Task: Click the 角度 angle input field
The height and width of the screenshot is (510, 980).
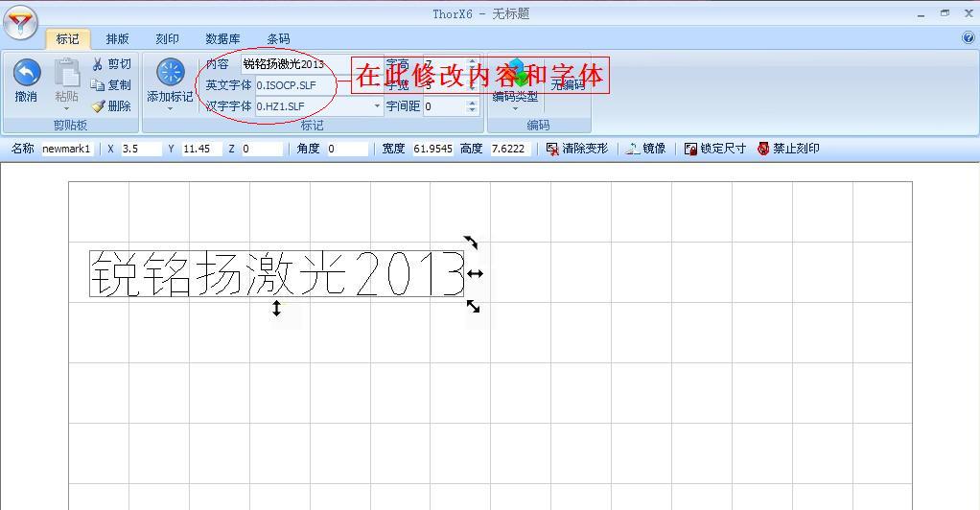Action: (x=346, y=149)
